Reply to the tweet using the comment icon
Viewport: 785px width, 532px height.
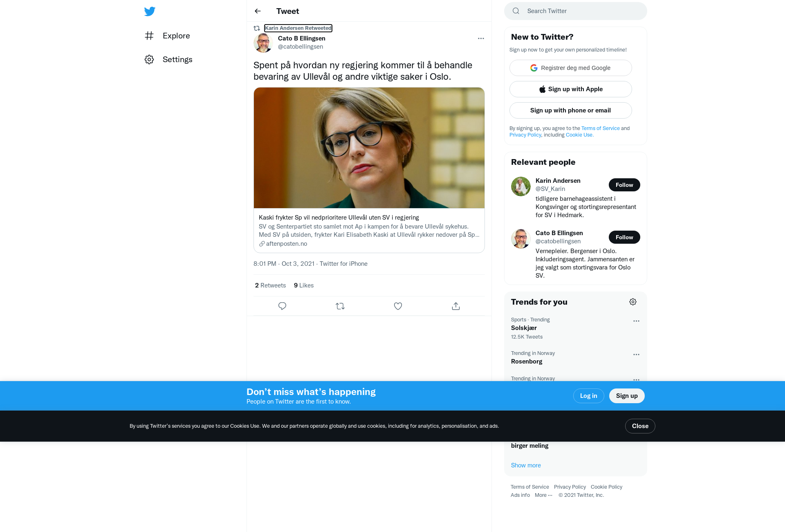pyautogui.click(x=282, y=306)
